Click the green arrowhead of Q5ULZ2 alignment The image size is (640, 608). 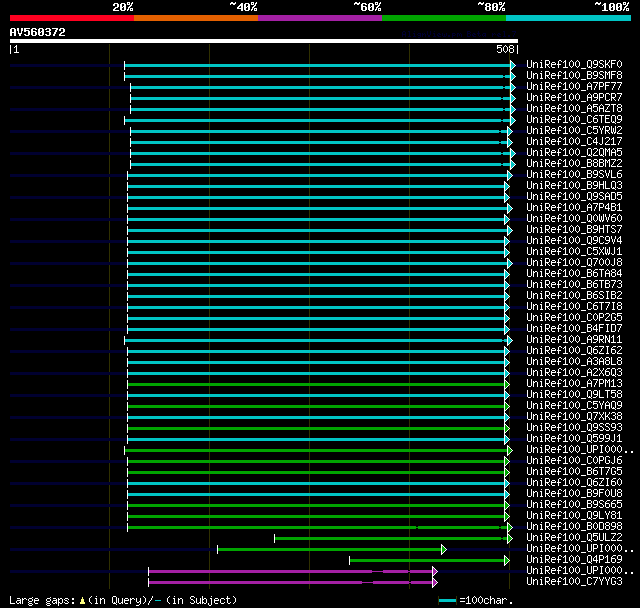coord(508,538)
